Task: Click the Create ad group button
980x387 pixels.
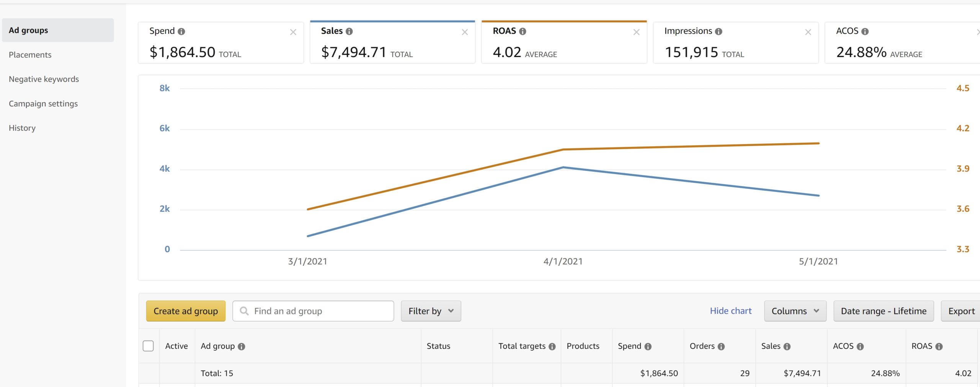Action: tap(186, 311)
